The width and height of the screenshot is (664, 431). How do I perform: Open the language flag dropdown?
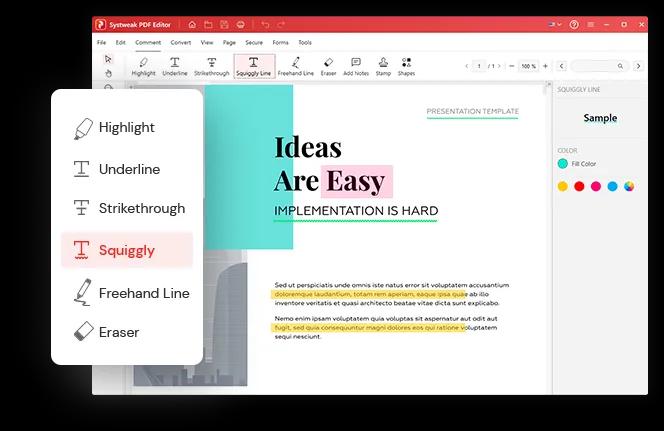click(555, 25)
